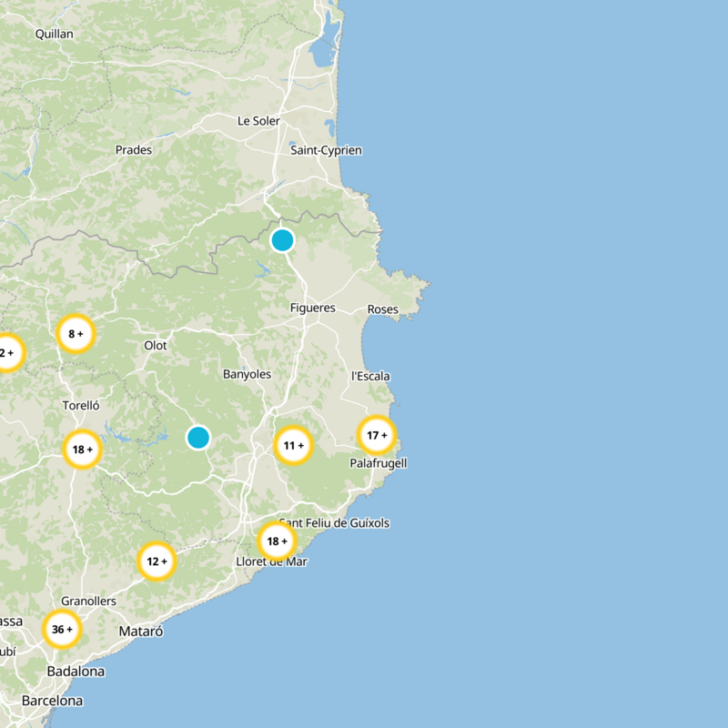The image size is (728, 728).
Task: Click the Granollers label
Action: pos(88,602)
